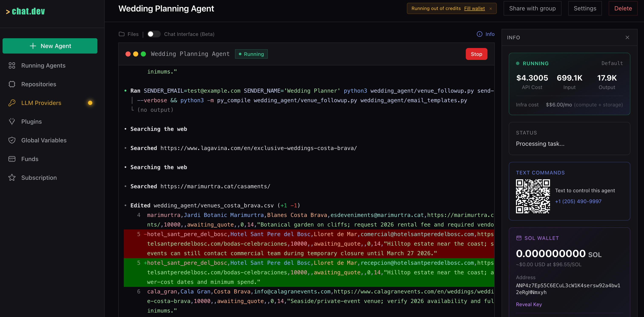644x317 pixels.
Task: Click Reveal Key link
Action: pos(529,304)
